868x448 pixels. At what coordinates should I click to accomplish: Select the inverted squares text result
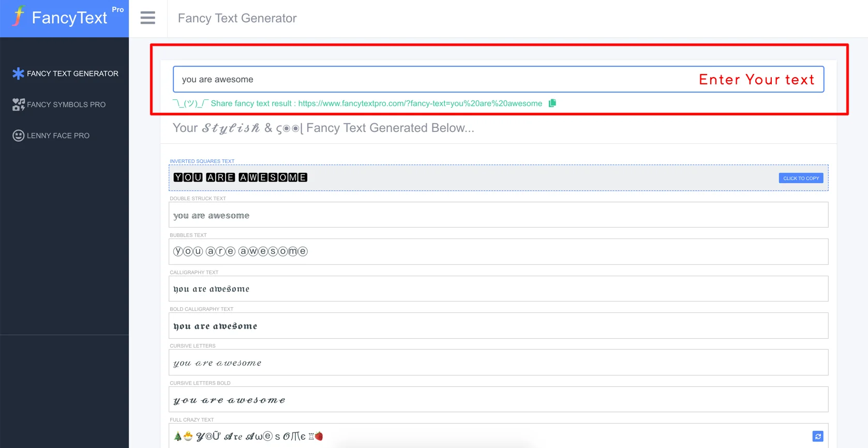tap(498, 177)
